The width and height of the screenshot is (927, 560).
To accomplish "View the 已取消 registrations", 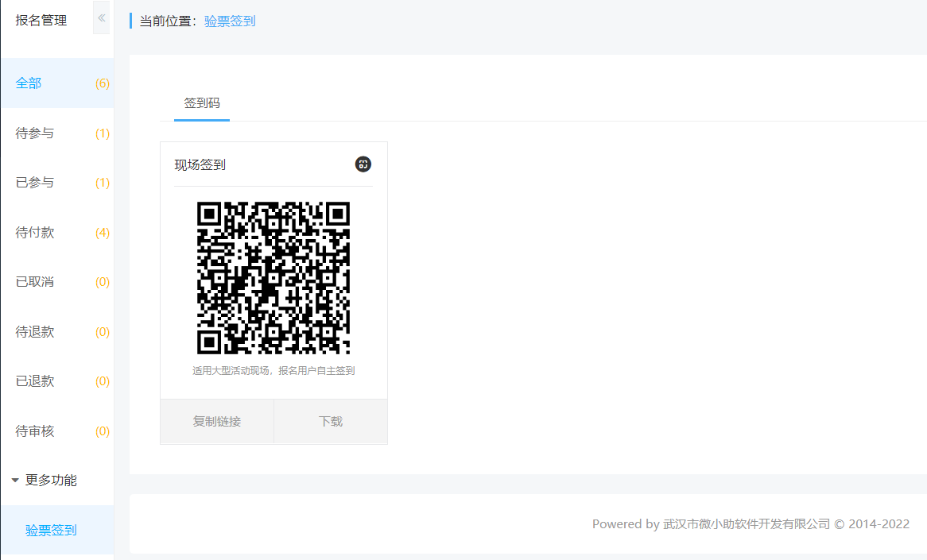I will 57,282.
